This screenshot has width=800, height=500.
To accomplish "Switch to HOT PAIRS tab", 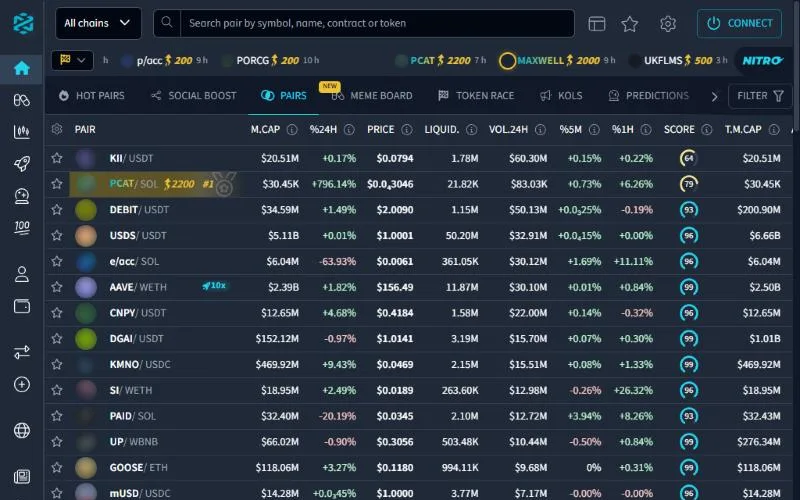I will pyautogui.click(x=92, y=95).
